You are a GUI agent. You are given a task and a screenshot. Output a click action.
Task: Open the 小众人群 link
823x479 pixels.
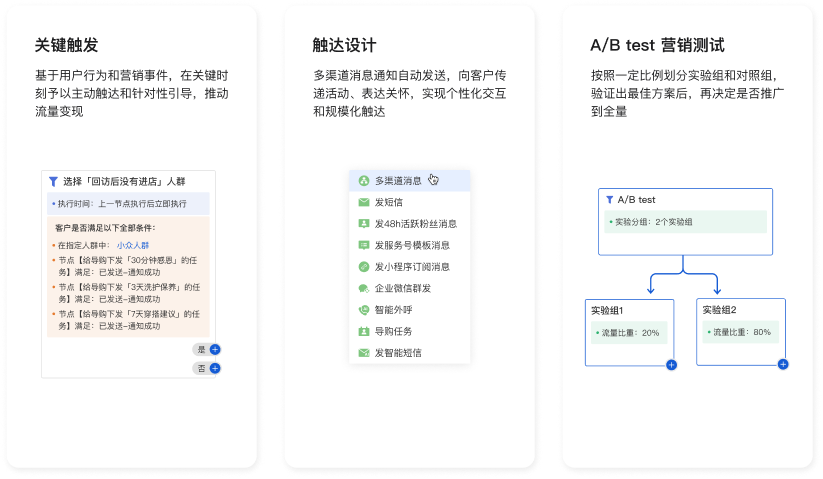[133, 245]
